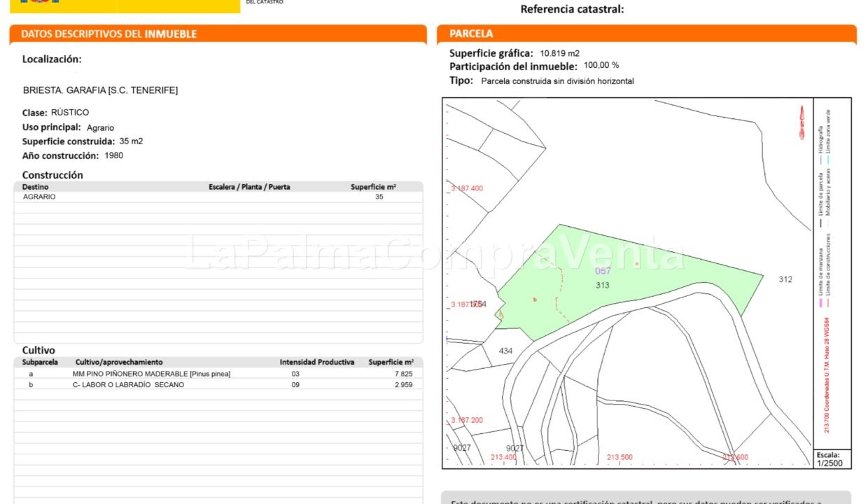
Task: Click the "Construcción" section title
Action: pyautogui.click(x=52, y=175)
